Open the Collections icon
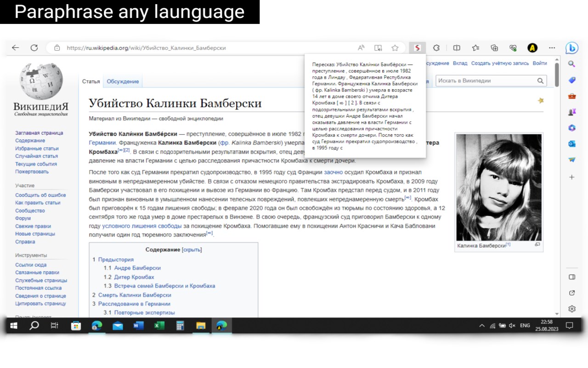The width and height of the screenshot is (588, 368). pos(494,48)
